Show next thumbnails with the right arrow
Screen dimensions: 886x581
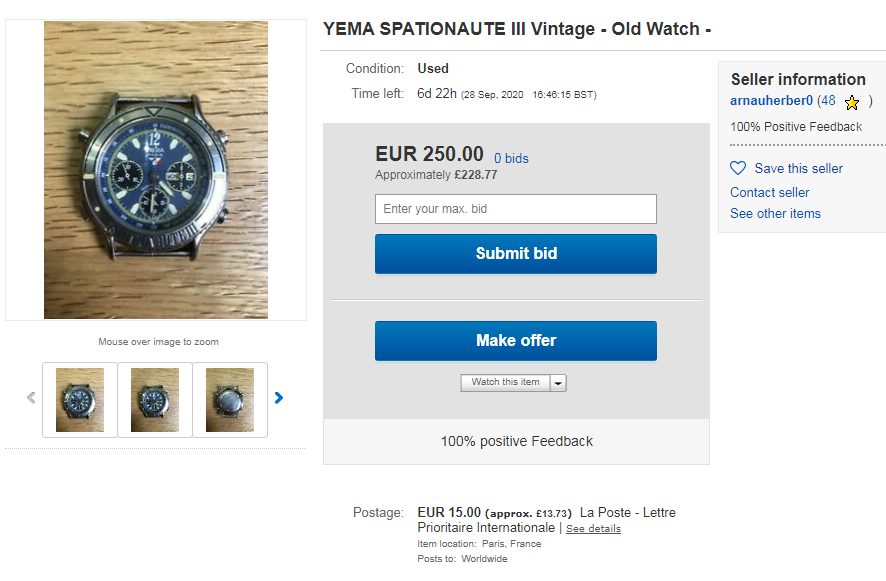pyautogui.click(x=279, y=398)
